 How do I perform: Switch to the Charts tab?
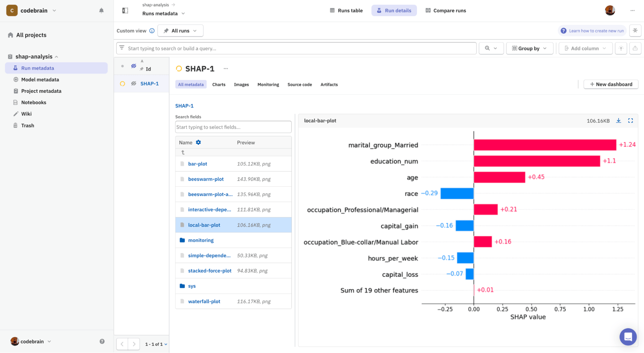click(218, 84)
